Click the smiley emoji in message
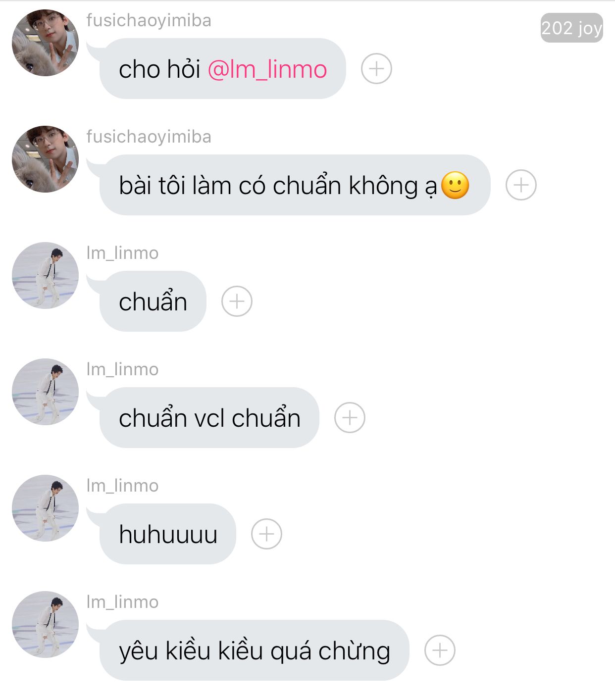This screenshot has height=700, width=615. click(x=455, y=186)
